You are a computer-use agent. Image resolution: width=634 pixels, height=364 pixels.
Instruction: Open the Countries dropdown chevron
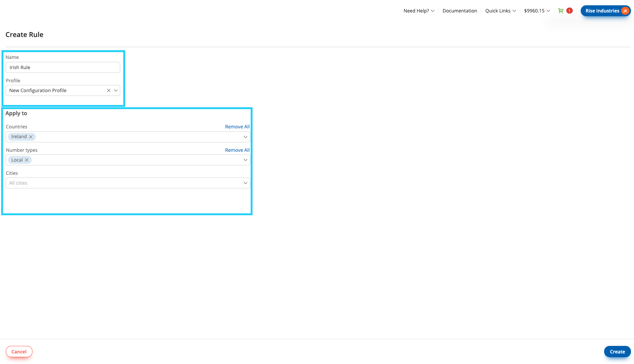tap(245, 137)
